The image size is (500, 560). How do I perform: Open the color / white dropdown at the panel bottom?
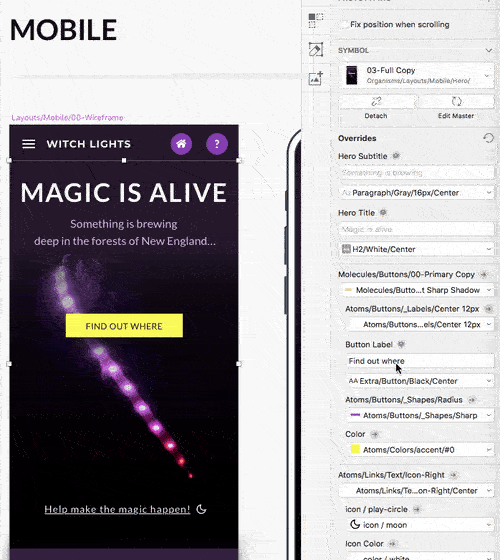tap(420, 557)
